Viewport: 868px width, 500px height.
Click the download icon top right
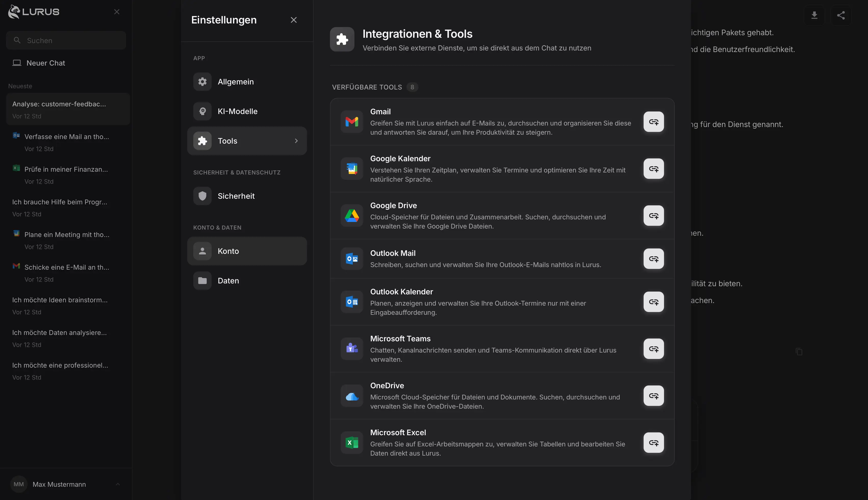pos(814,15)
